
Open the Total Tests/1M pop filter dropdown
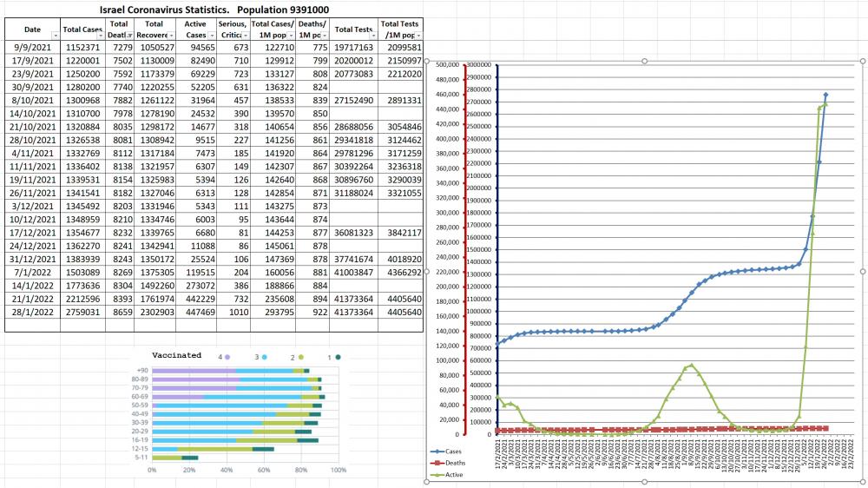point(418,36)
